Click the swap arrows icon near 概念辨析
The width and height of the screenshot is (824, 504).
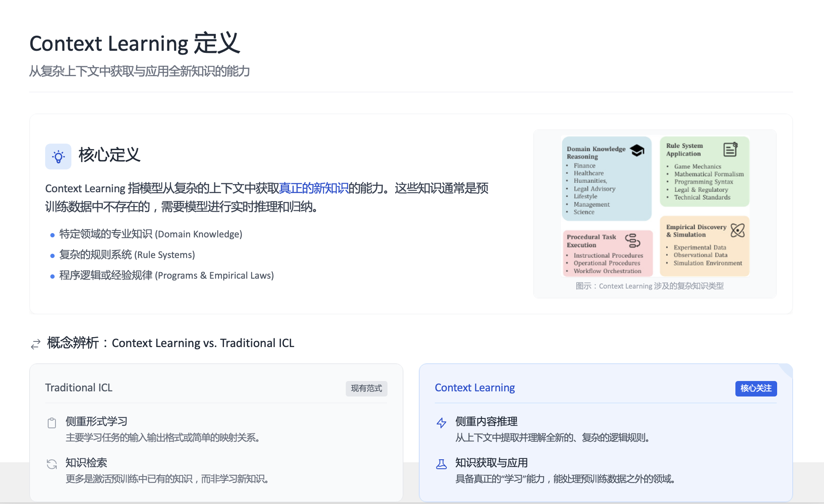[36, 344]
